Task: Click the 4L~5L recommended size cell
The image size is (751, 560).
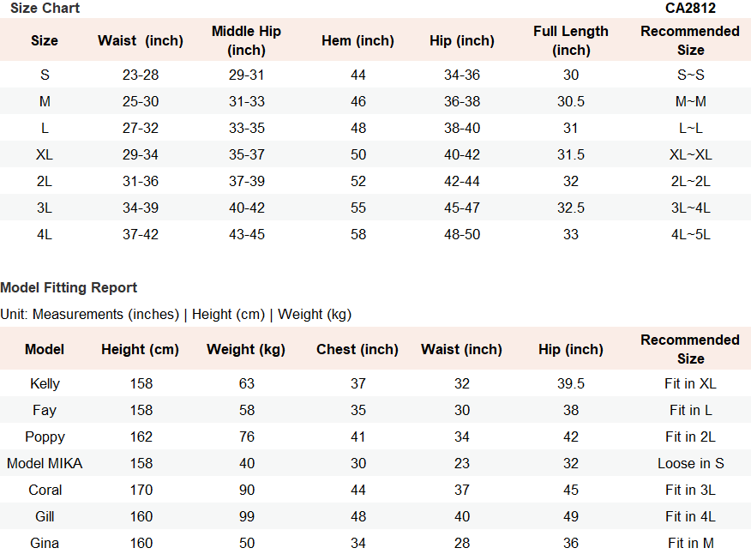Action: pyautogui.click(x=690, y=235)
